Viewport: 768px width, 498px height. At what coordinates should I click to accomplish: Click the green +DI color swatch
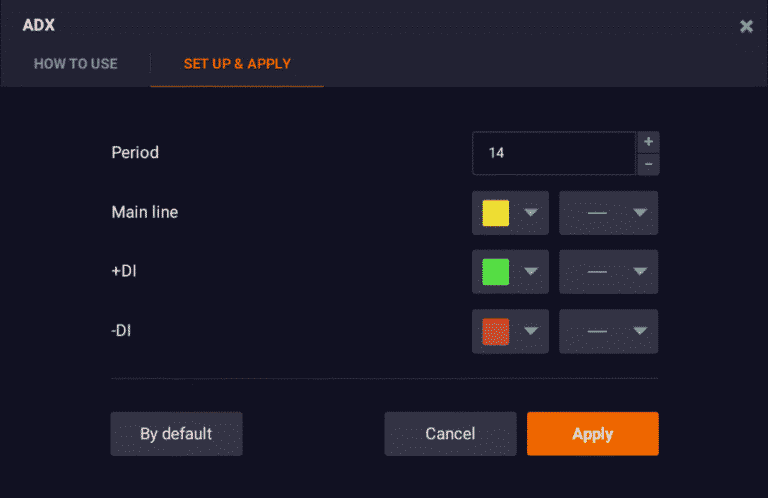pos(496,272)
